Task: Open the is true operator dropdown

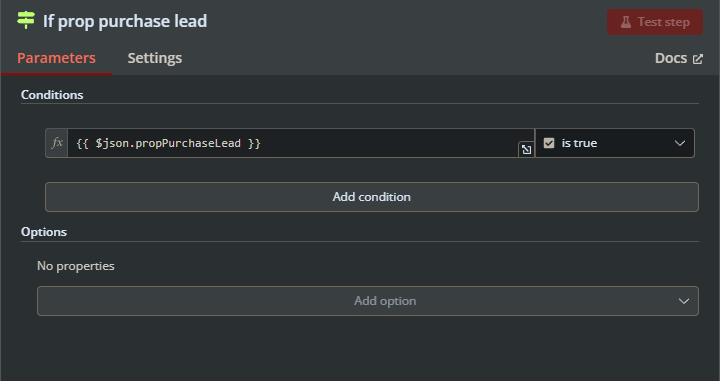Action: (615, 143)
